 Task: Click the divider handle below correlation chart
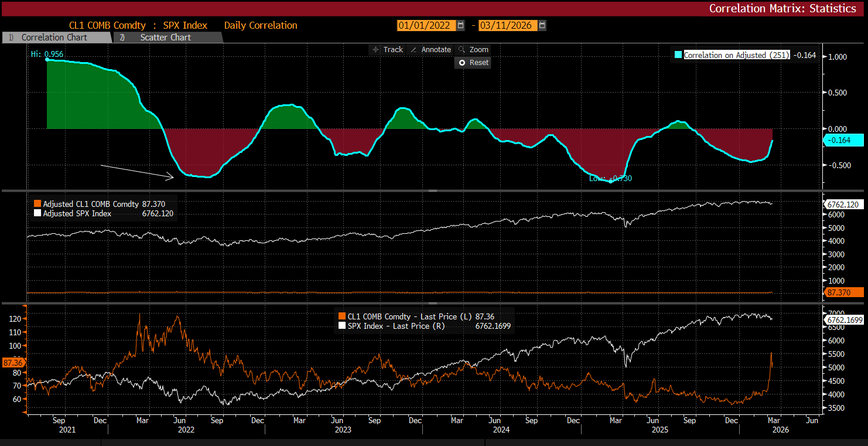[x=433, y=190]
